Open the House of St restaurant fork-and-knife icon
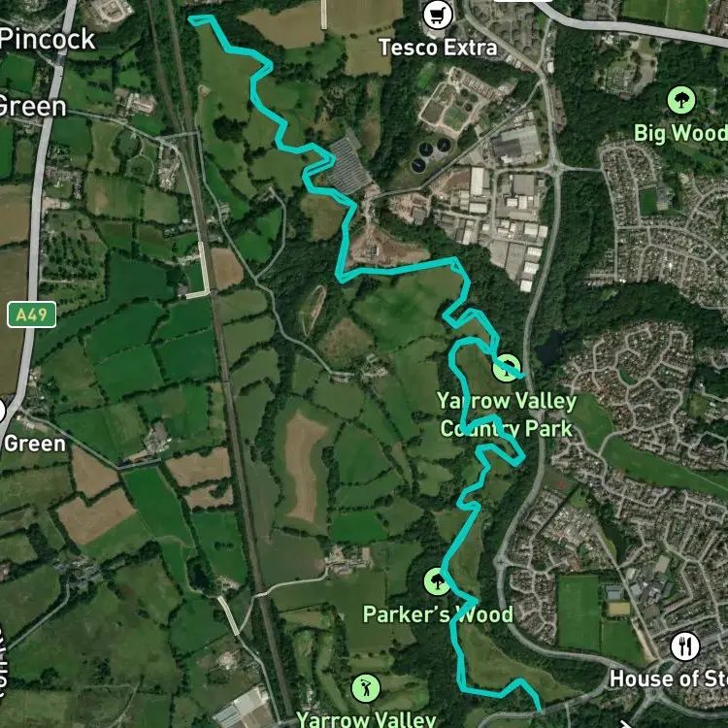This screenshot has width=728, height=728. [x=685, y=645]
